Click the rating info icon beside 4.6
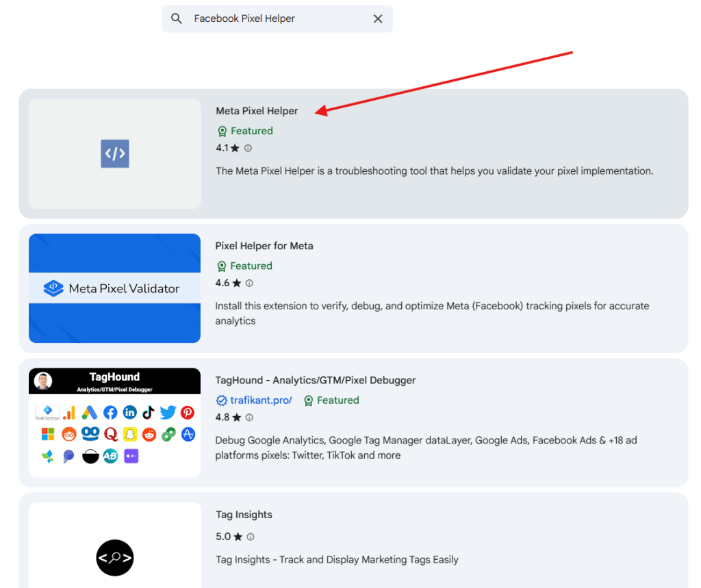 click(x=249, y=283)
